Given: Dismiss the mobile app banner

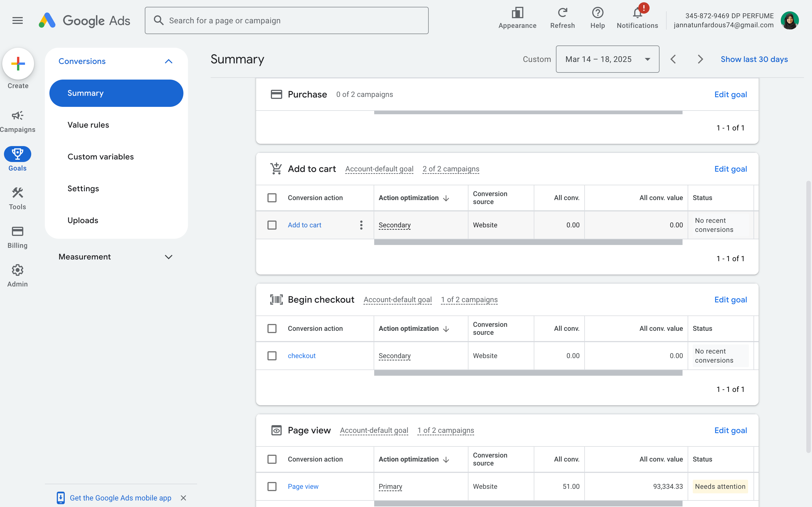Looking at the screenshot, I should coord(183,498).
